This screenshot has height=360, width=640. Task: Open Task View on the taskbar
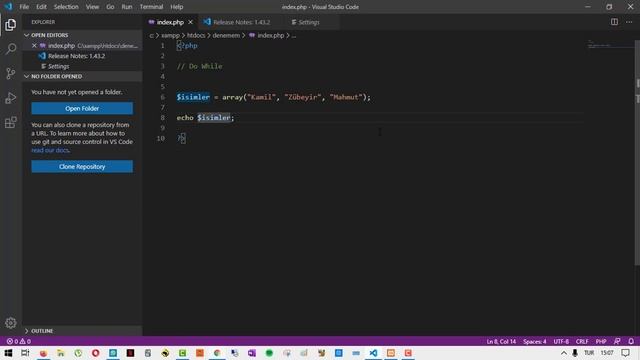(x=25, y=353)
